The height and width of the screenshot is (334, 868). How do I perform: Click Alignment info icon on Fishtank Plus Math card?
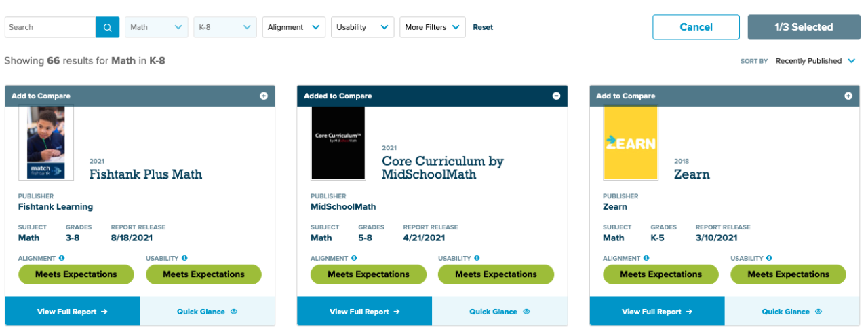pos(62,258)
